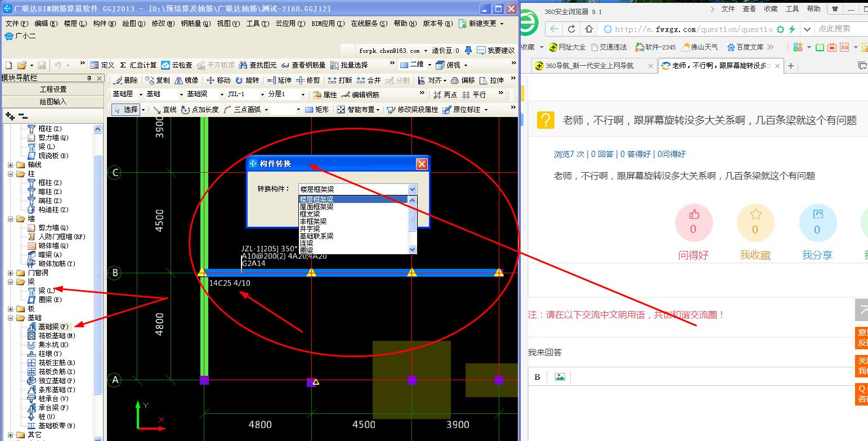Select 筏板基础(M) in the tree
Image resolution: width=868 pixels, height=441 pixels.
[x=52, y=336]
